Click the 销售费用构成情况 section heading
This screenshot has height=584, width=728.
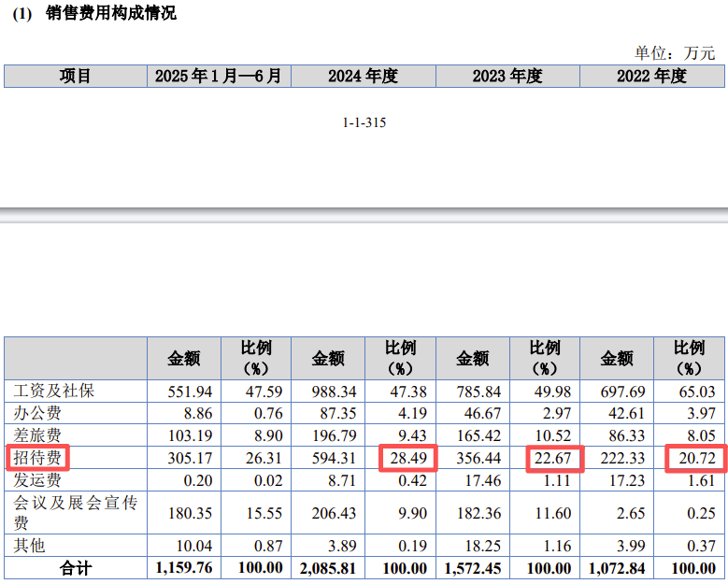pos(110,13)
